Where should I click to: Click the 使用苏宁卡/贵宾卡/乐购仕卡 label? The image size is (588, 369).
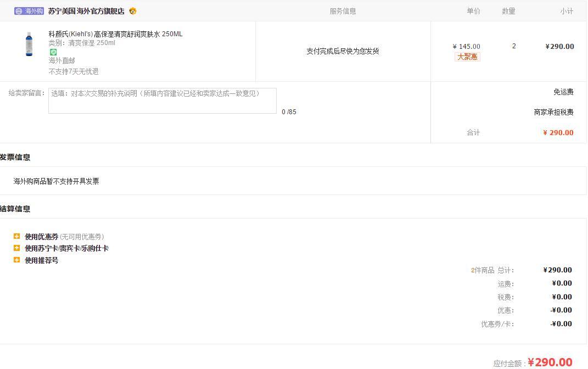pyautogui.click(x=67, y=248)
